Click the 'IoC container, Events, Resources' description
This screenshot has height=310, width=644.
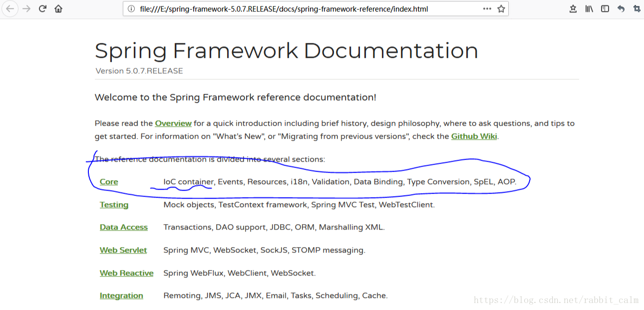tap(340, 182)
